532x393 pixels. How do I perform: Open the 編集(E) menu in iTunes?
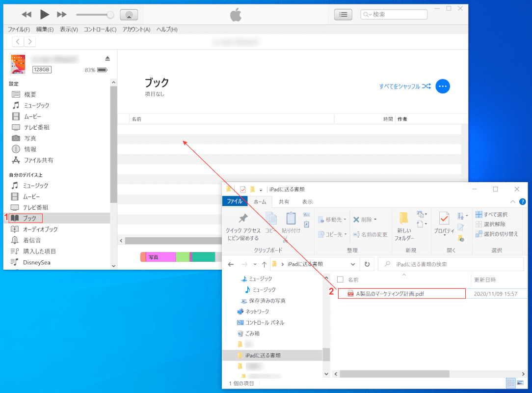(x=45, y=29)
